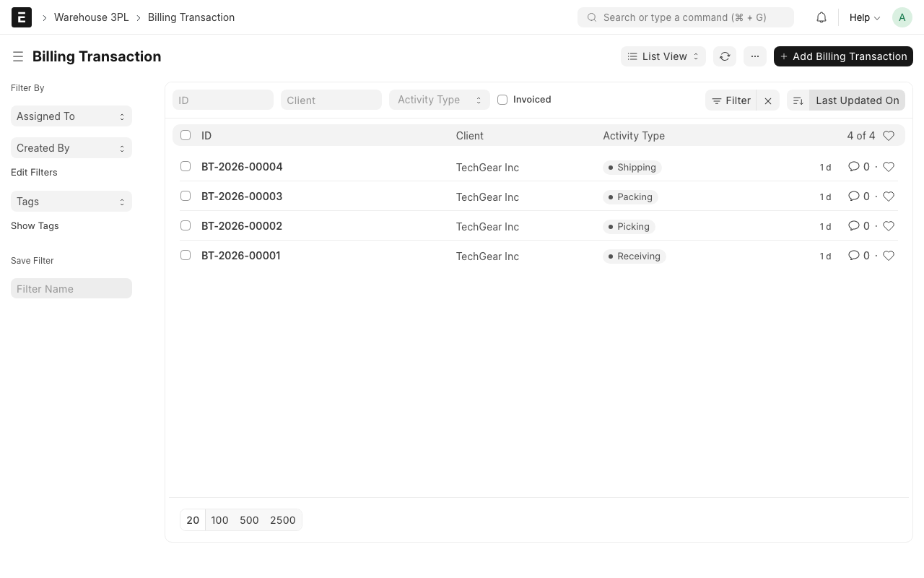
Task: Click the Add Billing Transaction button
Action: coord(843,56)
